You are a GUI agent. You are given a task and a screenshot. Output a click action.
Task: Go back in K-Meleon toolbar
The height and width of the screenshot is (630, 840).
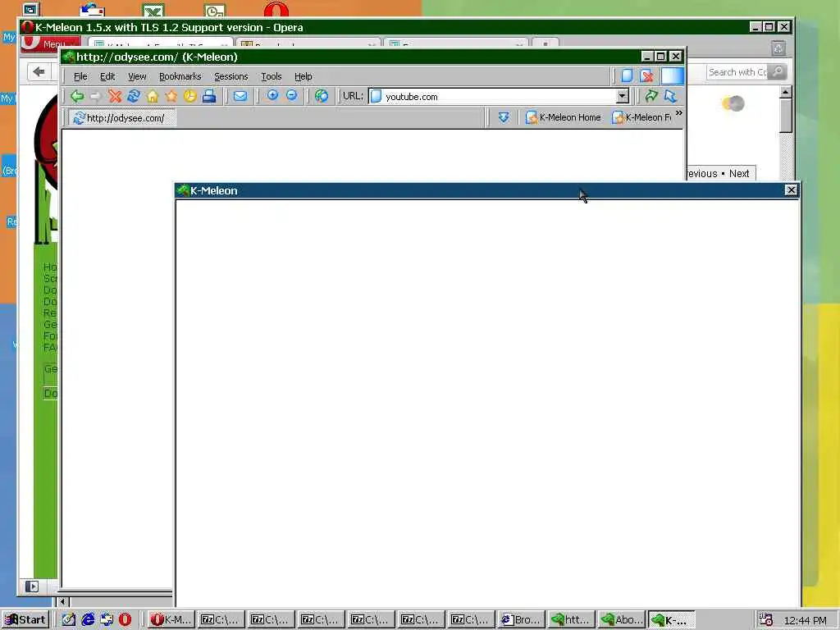tap(77, 97)
